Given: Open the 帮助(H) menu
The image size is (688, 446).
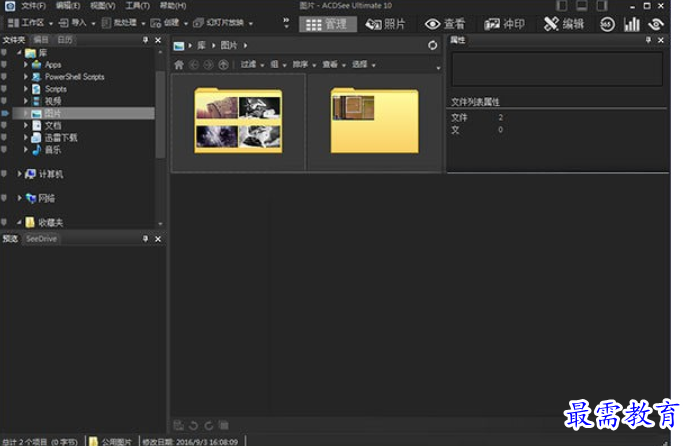Looking at the screenshot, I should (x=172, y=6).
